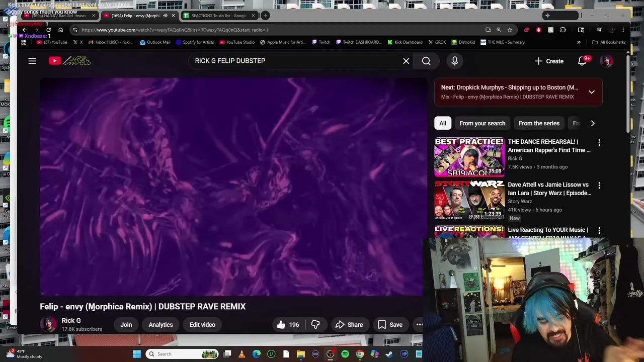This screenshot has width=644, height=362.
Task: Go to the YouTube home logo
Action: pos(69,61)
